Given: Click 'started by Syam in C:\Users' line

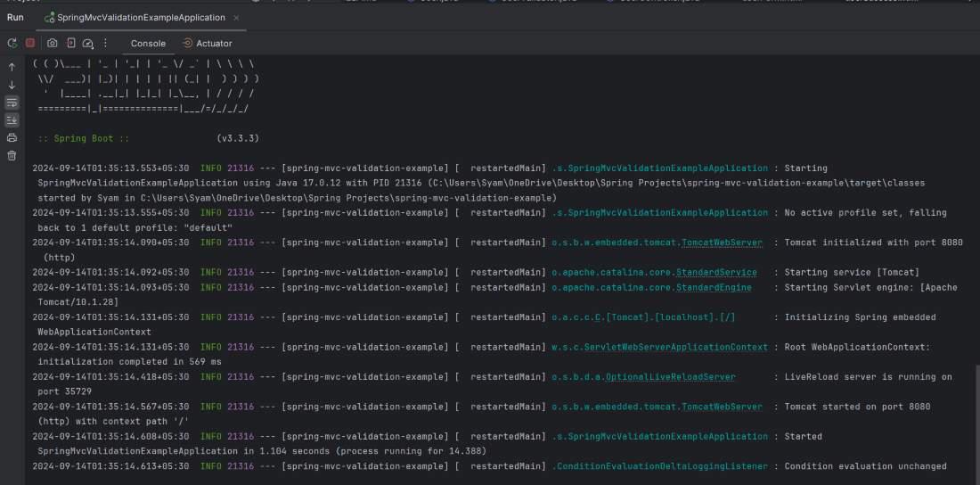Looking at the screenshot, I should tap(297, 199).
